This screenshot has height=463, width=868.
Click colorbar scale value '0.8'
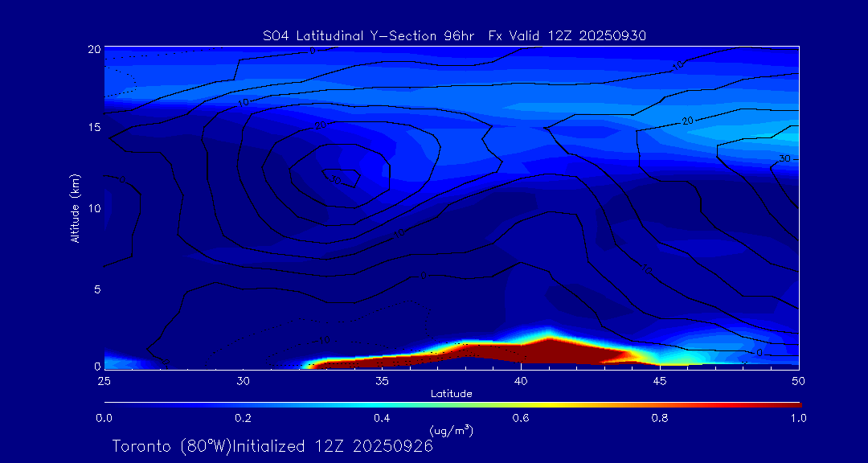click(x=660, y=418)
